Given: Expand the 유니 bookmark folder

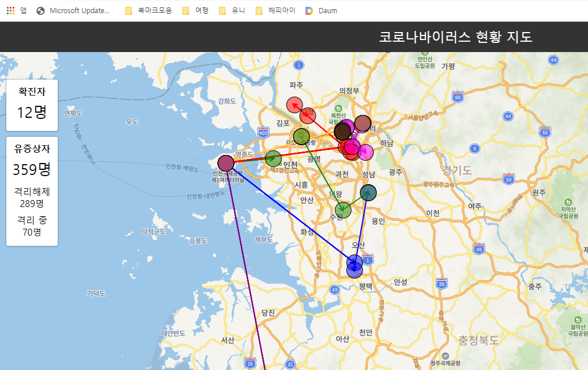Looking at the screenshot, I should pos(232,10).
